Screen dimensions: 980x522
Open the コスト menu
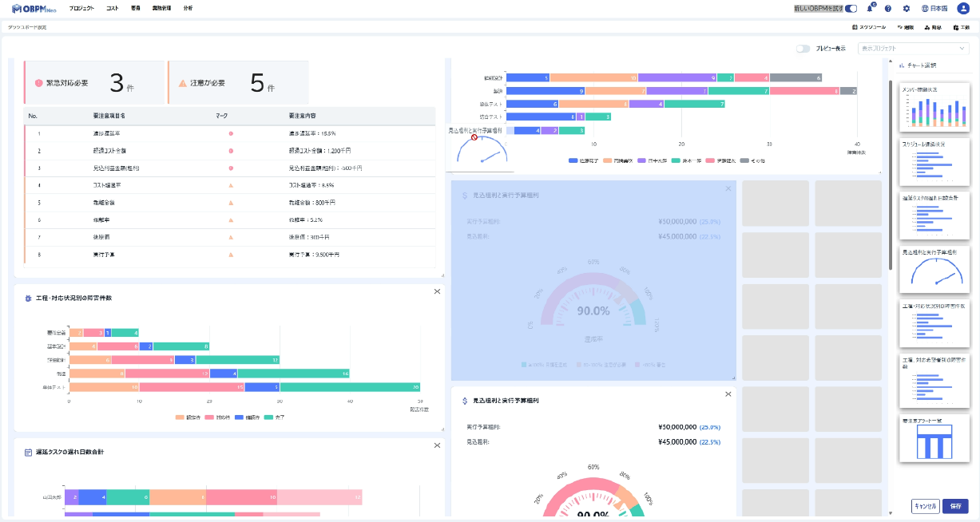(113, 8)
